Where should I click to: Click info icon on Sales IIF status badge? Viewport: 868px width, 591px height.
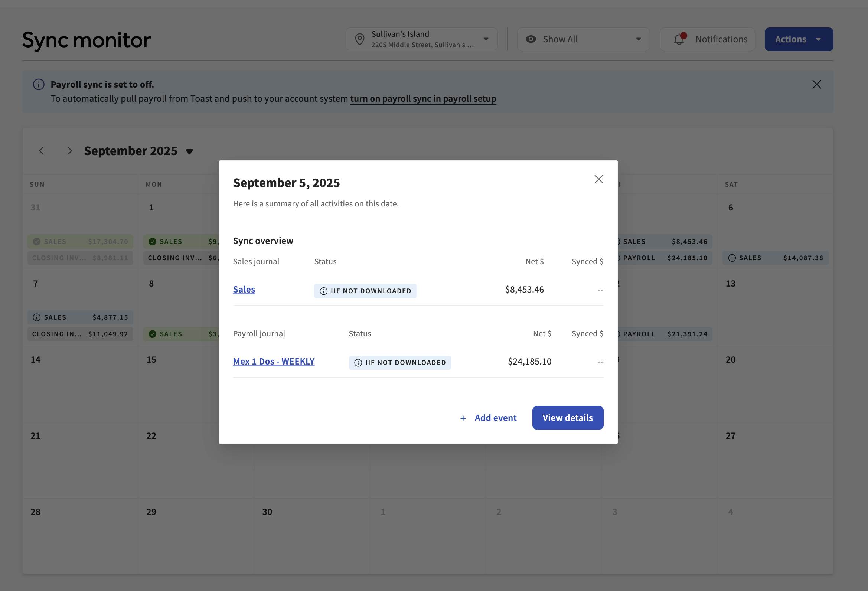point(323,291)
